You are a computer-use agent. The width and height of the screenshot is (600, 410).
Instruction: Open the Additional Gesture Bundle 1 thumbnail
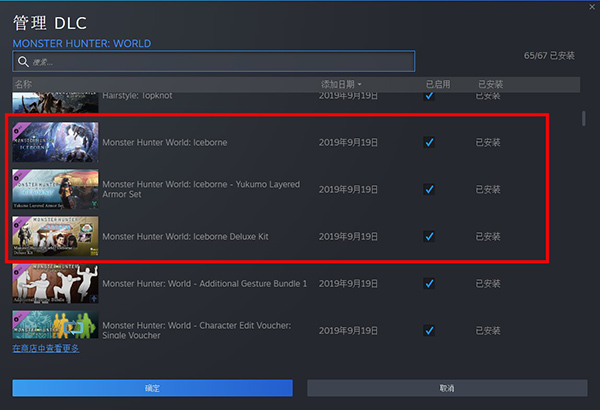pos(55,284)
